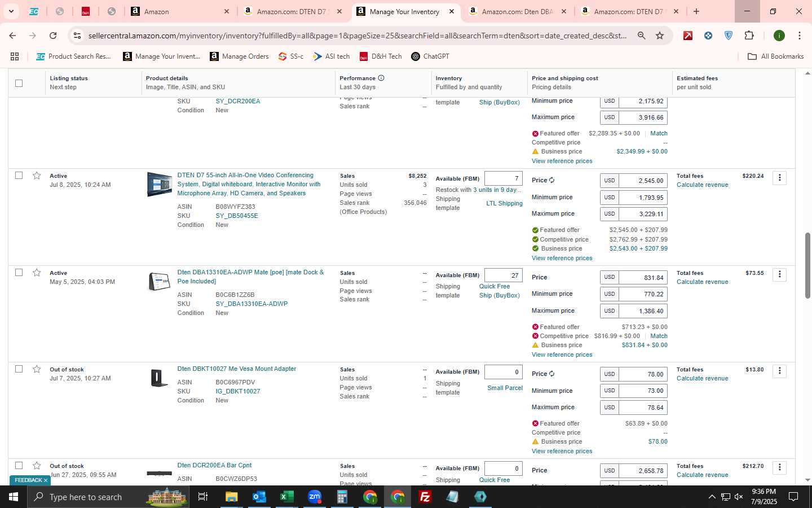
Task: Open the Small Parcel shipping template
Action: click(x=505, y=388)
